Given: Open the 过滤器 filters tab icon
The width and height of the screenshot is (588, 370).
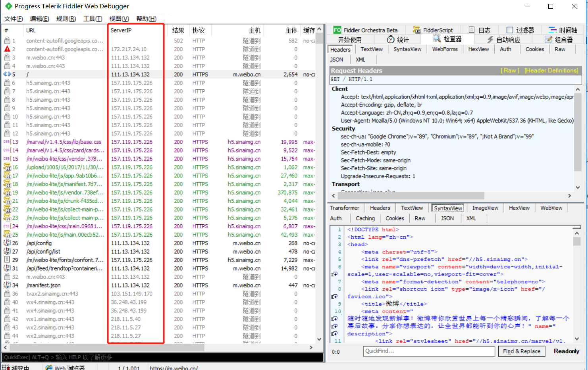Looking at the screenshot, I should 510,30.
